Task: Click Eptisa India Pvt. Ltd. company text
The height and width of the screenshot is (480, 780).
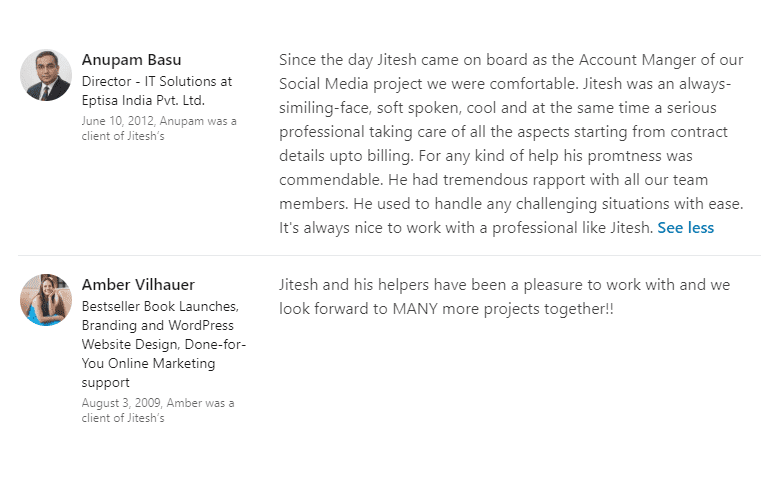Action: [143, 100]
